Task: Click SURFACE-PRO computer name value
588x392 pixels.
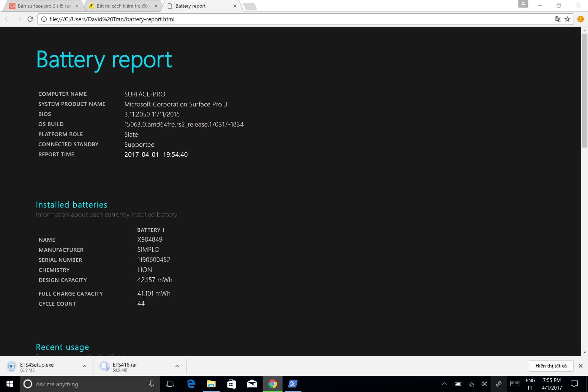Action: point(145,94)
